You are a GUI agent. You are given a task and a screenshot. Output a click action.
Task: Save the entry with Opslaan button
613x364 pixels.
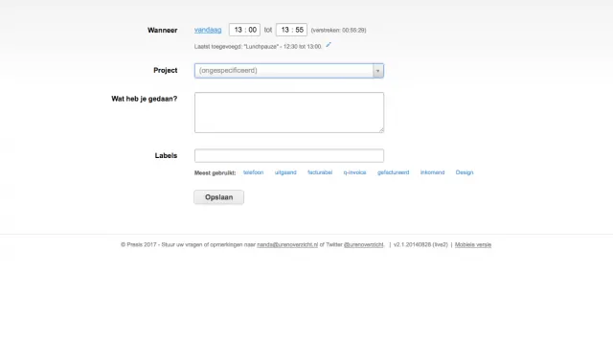pos(219,197)
